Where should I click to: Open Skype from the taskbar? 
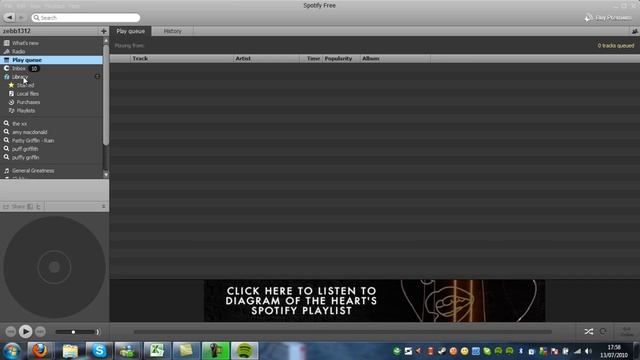(x=99, y=351)
